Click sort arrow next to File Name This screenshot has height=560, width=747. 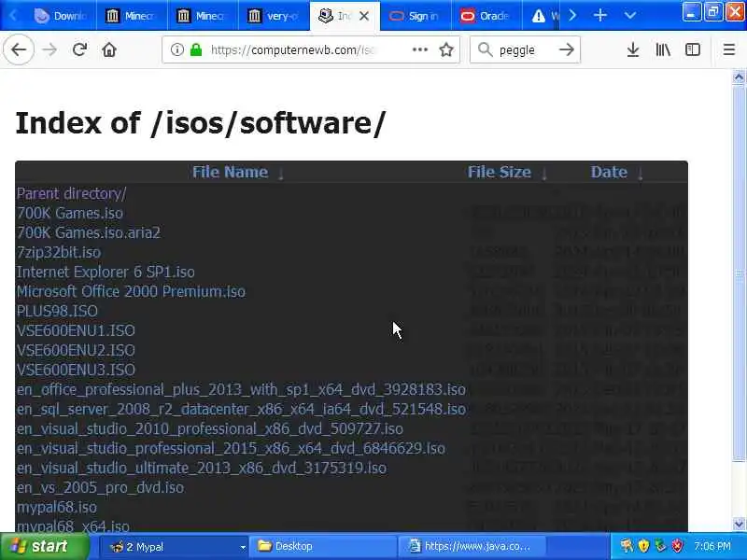(x=281, y=174)
